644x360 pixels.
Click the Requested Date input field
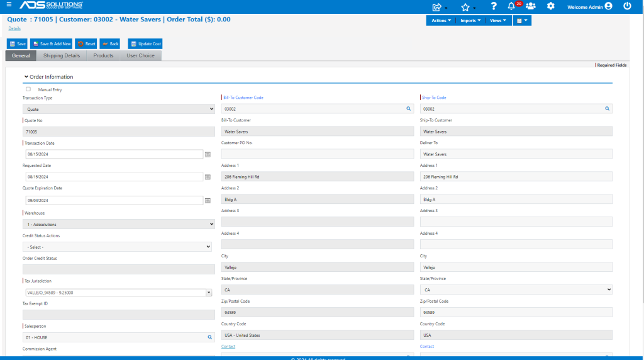coord(114,177)
